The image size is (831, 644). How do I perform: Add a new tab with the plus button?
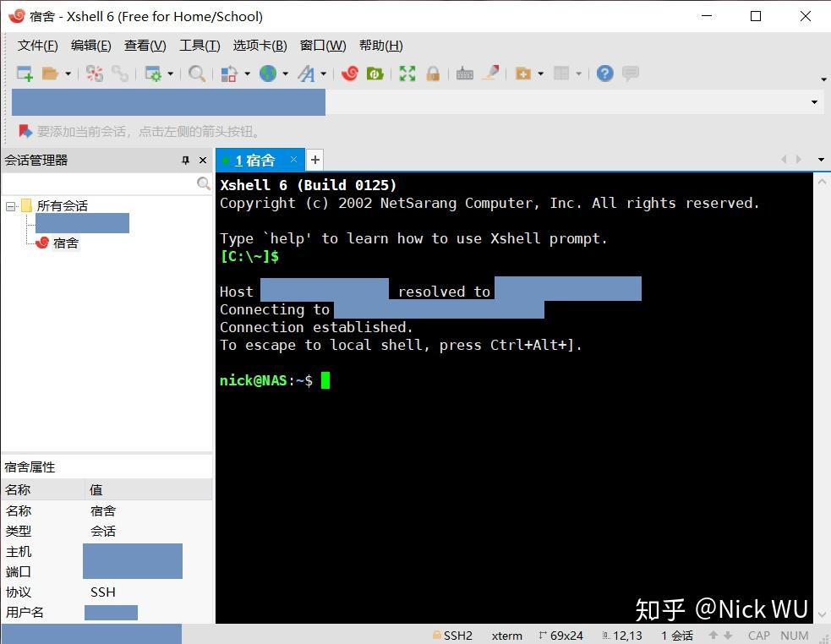(x=314, y=160)
